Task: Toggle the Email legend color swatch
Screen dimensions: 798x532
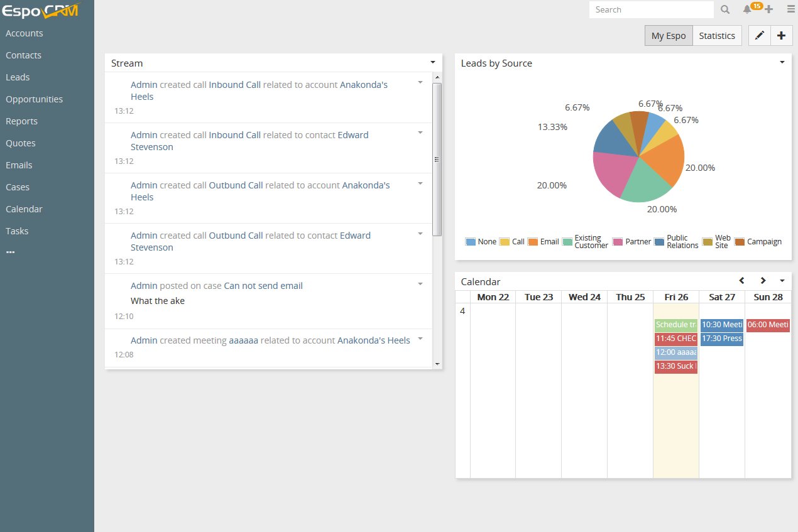Action: tap(533, 242)
